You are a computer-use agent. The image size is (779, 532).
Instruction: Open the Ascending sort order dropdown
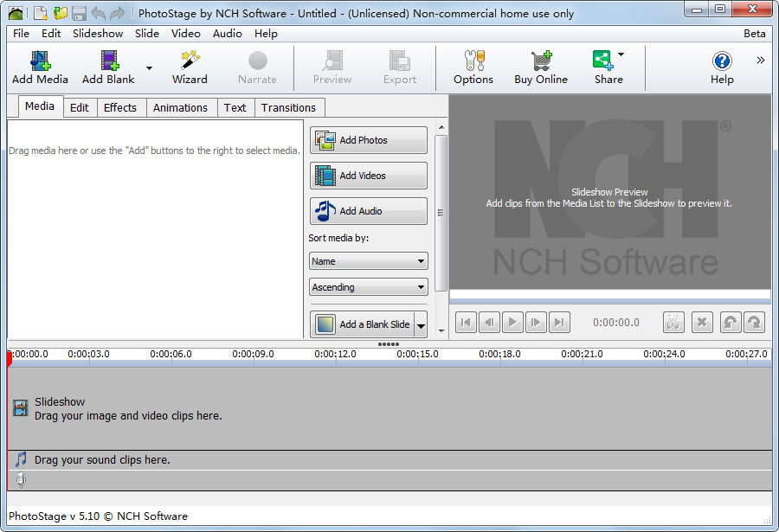tap(368, 287)
